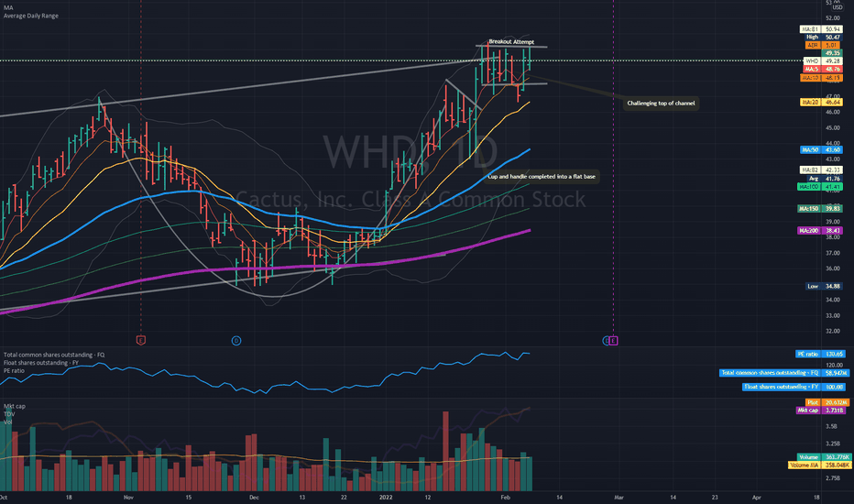
Task: Click the Low 34.88 price label
Action: click(824, 286)
